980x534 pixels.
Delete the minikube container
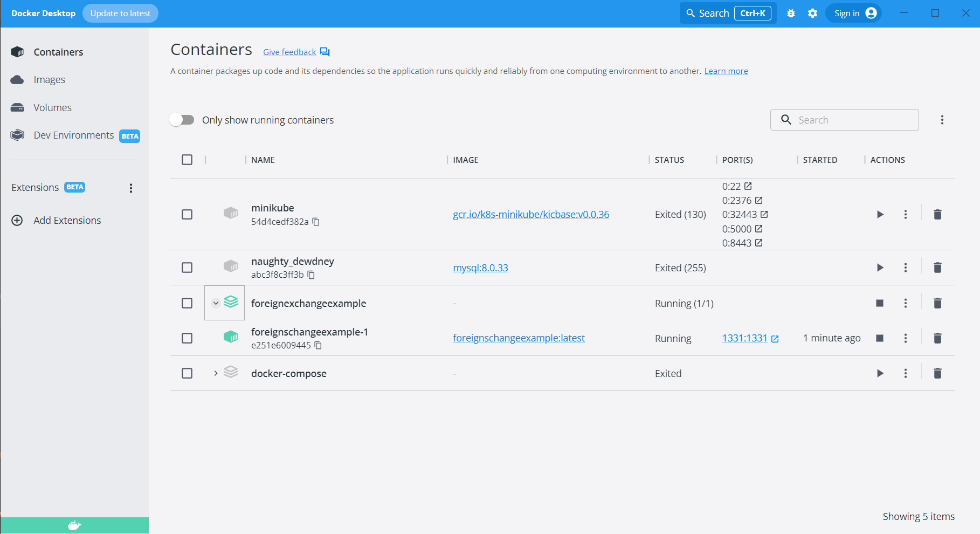[937, 215]
